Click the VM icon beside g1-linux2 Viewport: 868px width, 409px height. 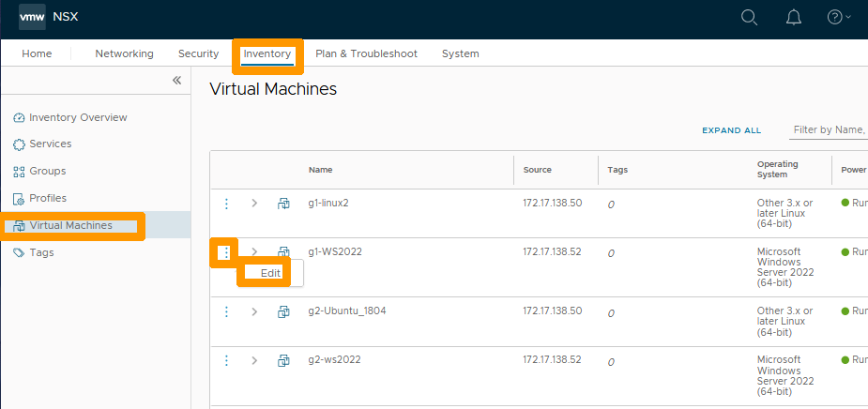tap(283, 204)
